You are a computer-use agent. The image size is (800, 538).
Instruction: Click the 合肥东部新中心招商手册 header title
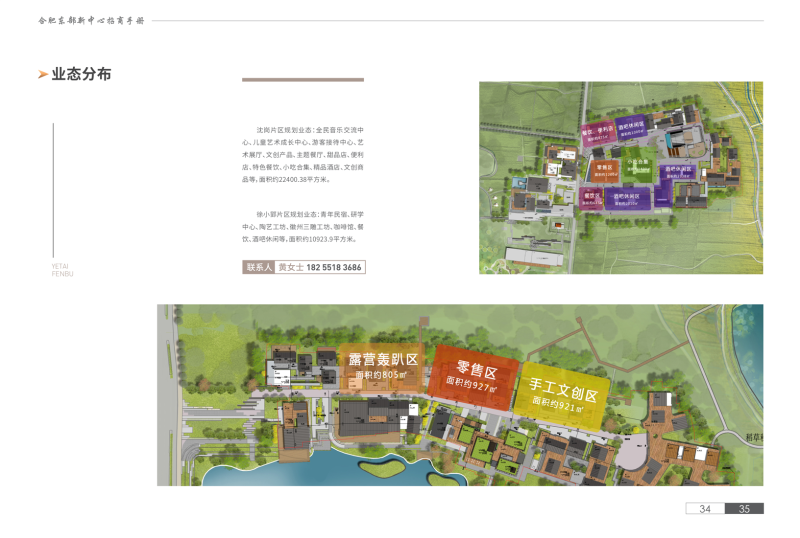91,20
